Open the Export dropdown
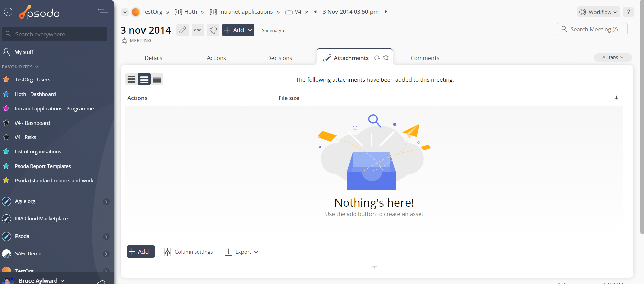Screen dimensions: 644x284 point(241,252)
